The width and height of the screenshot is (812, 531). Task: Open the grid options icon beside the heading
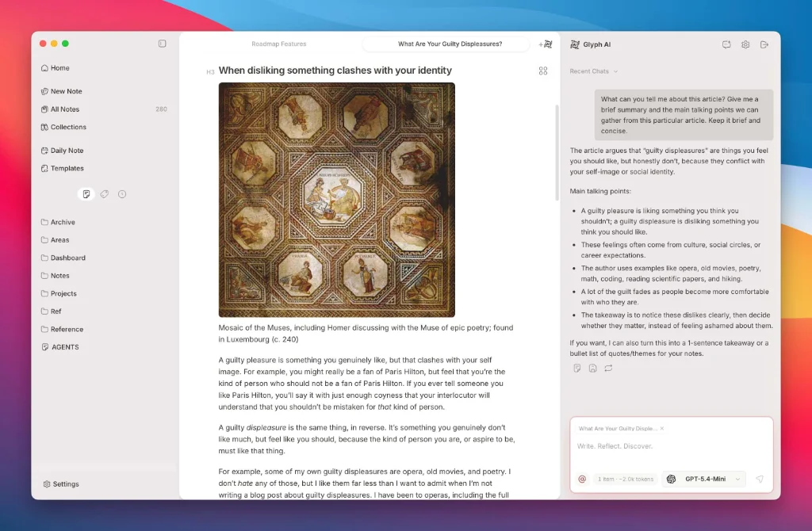point(543,71)
